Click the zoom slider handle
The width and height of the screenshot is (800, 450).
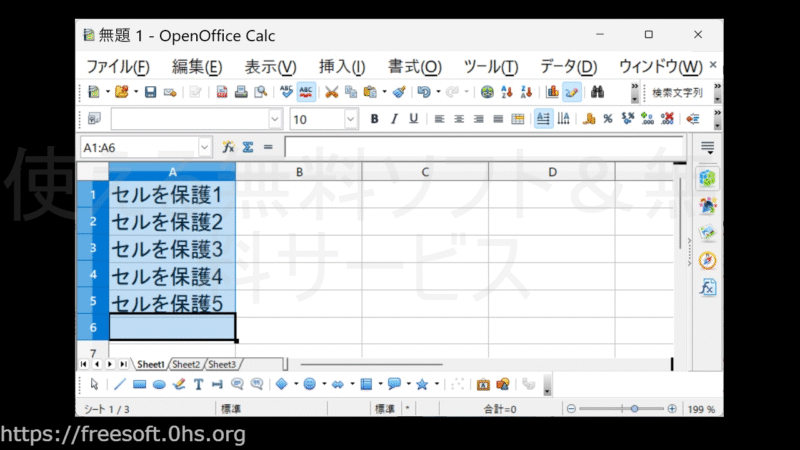pyautogui.click(x=633, y=409)
